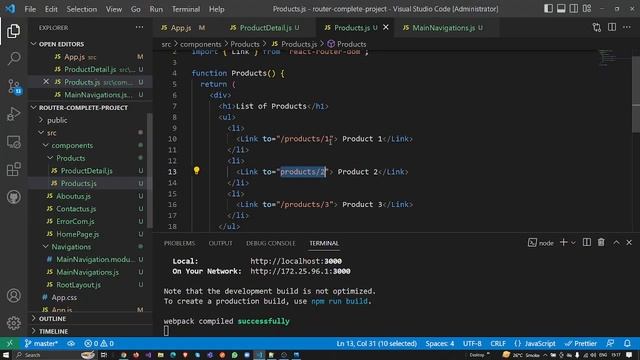Toggle the secondary side bar layout button
Screen dimensions: 640x360
(x=574, y=9)
